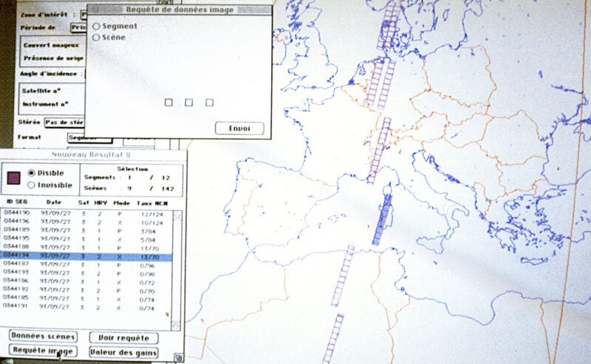Click the Date column header
591x364 pixels.
click(53, 202)
